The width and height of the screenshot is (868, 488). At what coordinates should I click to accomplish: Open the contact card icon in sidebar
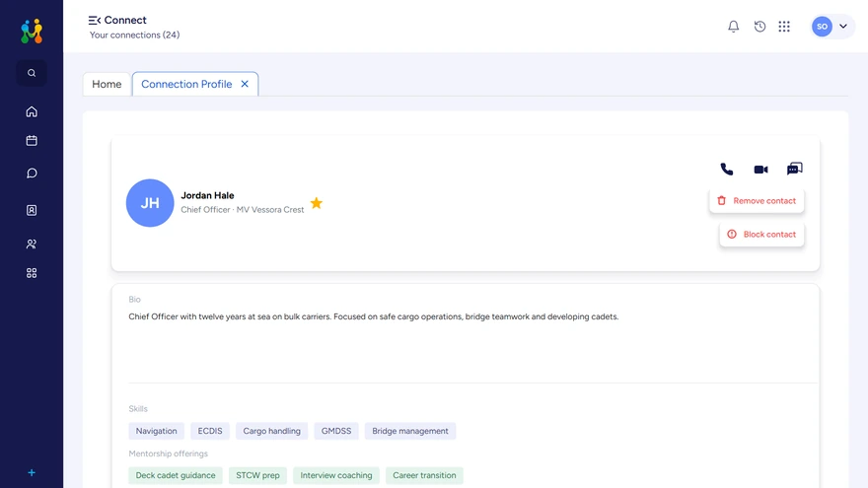point(32,210)
